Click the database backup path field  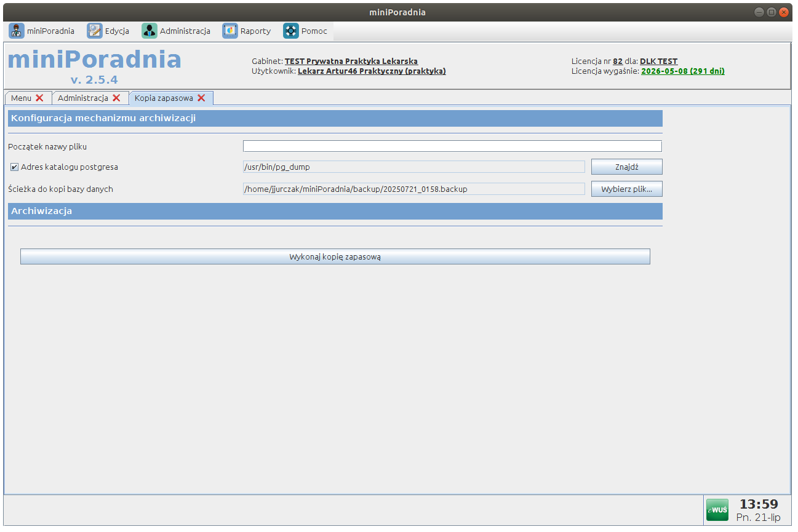(413, 189)
